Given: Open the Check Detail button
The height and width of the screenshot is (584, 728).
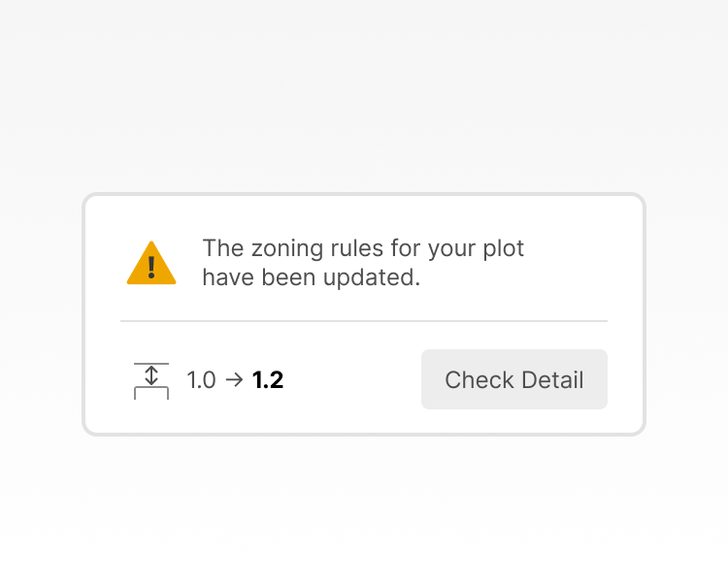Looking at the screenshot, I should [x=513, y=379].
